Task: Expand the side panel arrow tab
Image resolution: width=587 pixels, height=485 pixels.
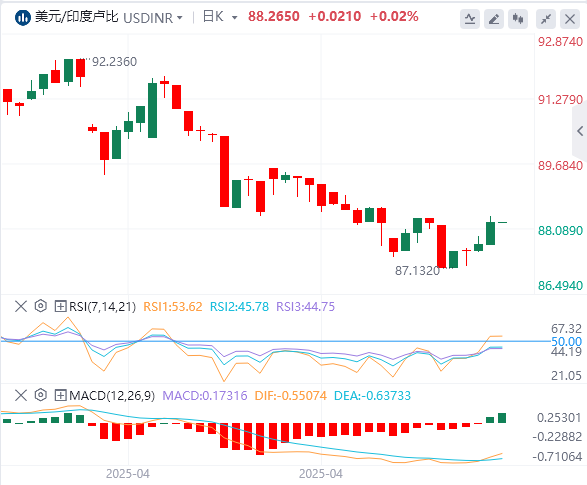Action: [x=580, y=131]
